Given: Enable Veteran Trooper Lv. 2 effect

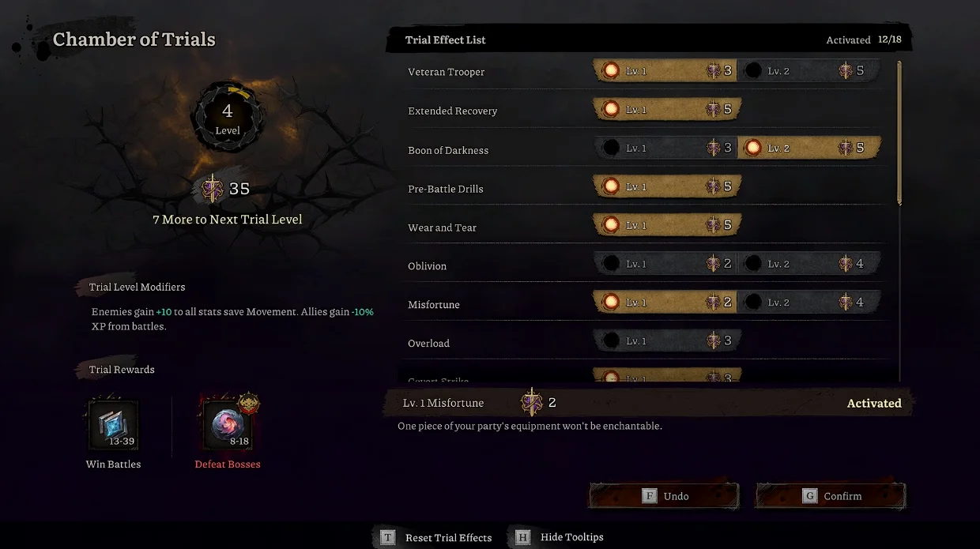Looking at the screenshot, I should pos(809,71).
